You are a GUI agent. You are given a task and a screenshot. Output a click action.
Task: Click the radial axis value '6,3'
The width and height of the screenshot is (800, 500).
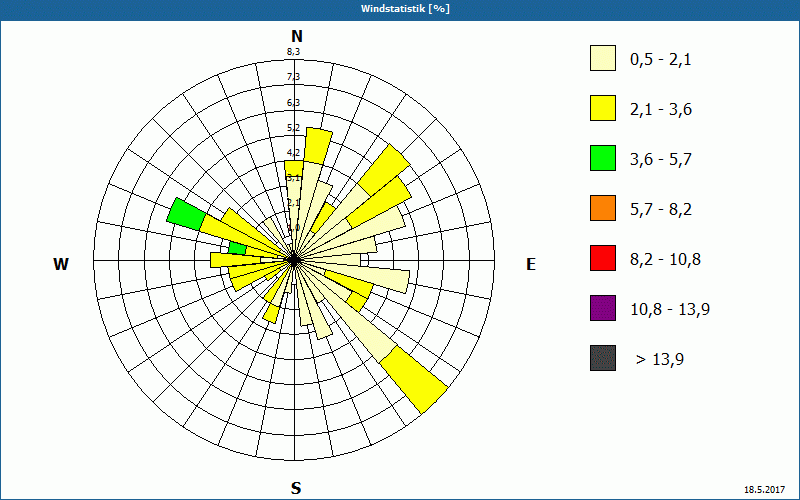click(x=293, y=103)
